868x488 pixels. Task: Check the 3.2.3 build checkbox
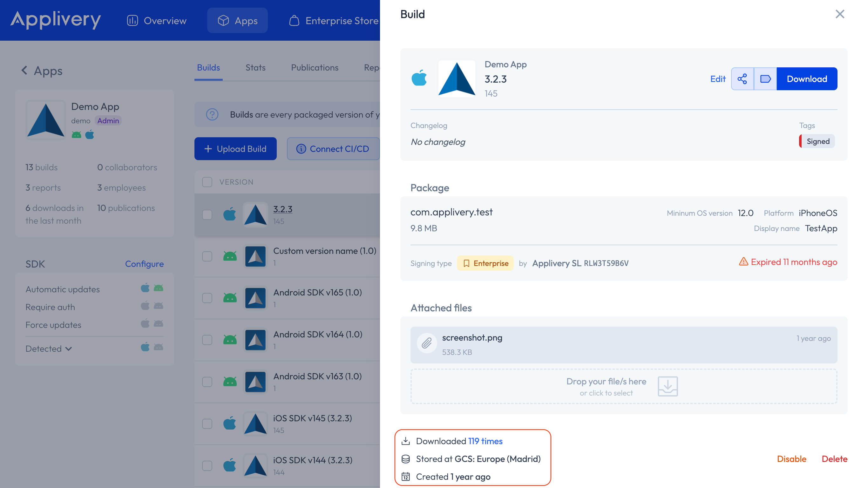(x=207, y=215)
